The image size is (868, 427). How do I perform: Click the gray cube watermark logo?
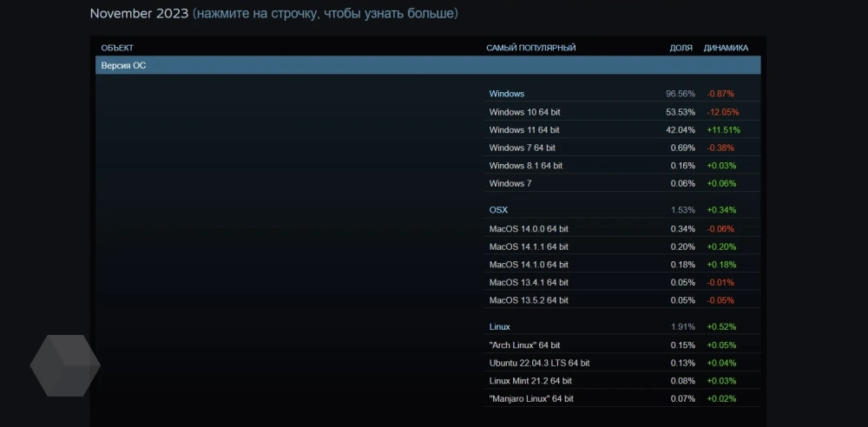[x=65, y=365]
